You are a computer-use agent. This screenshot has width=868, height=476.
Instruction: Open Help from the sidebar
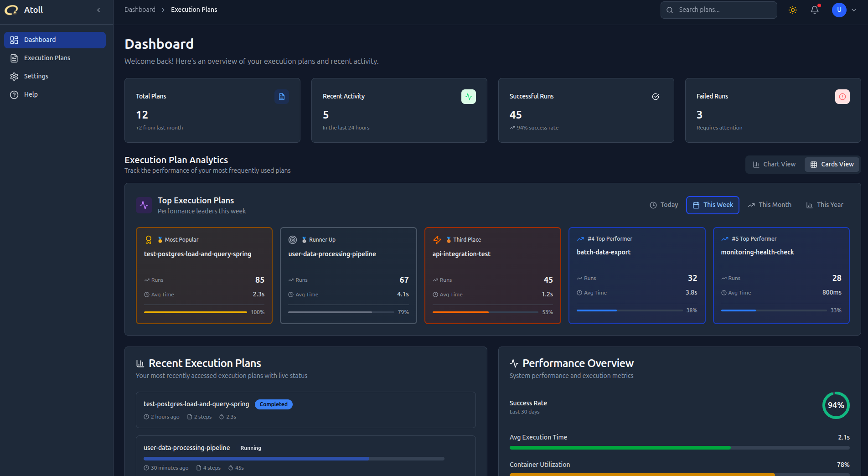pyautogui.click(x=31, y=94)
